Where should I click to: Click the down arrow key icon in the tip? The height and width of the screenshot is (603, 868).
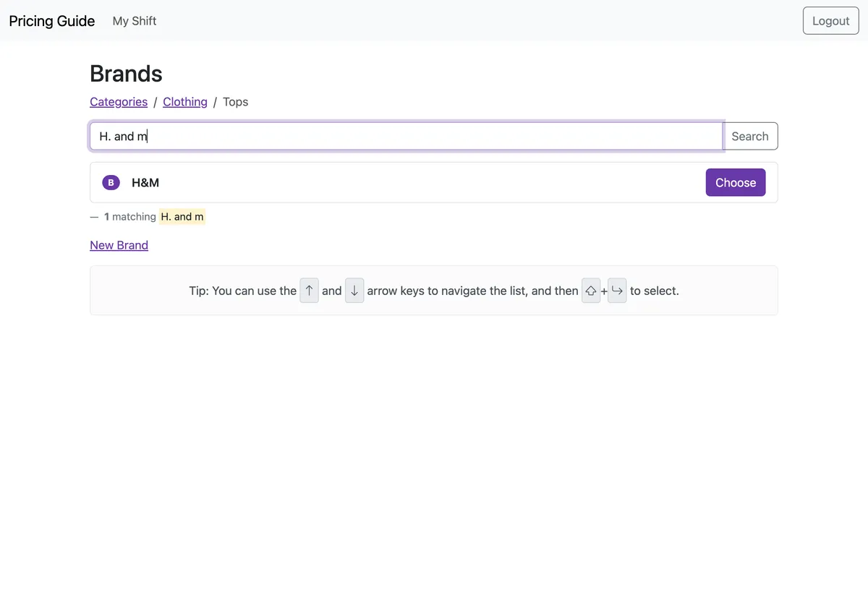pyautogui.click(x=354, y=291)
